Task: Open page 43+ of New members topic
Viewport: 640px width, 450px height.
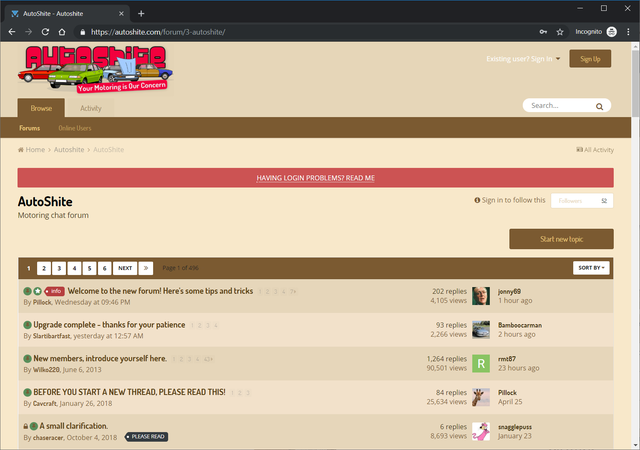Action: [209, 359]
